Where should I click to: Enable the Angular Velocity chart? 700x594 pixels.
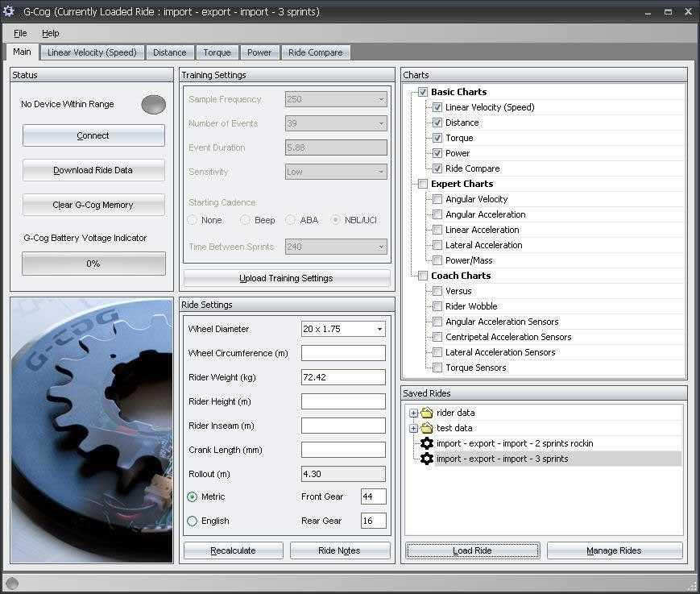point(437,199)
